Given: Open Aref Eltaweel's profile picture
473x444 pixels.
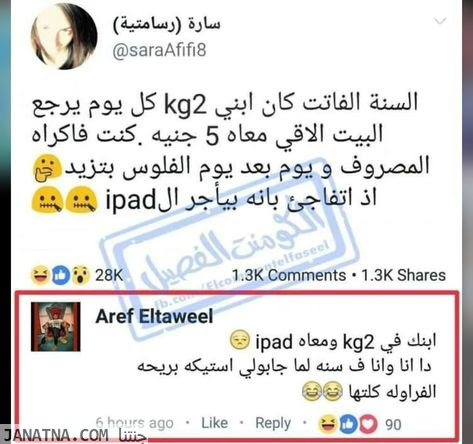Looking at the screenshot, I should [56, 327].
